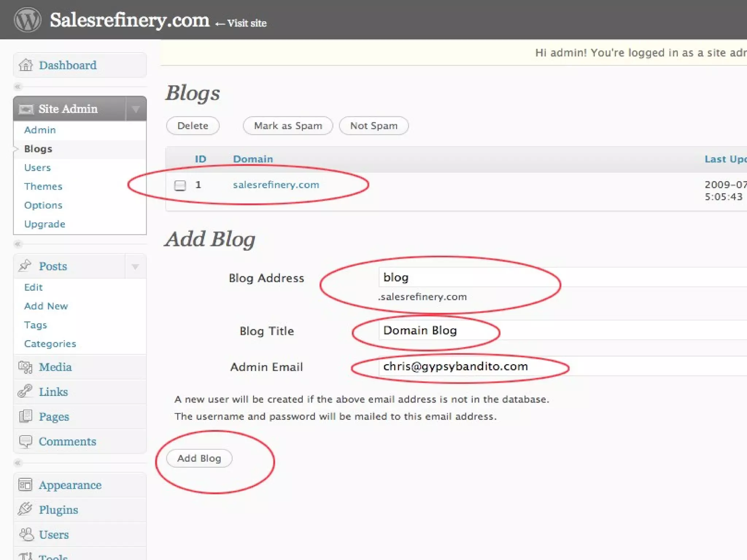
Task: Select Categories in Posts submenu
Action: point(50,344)
